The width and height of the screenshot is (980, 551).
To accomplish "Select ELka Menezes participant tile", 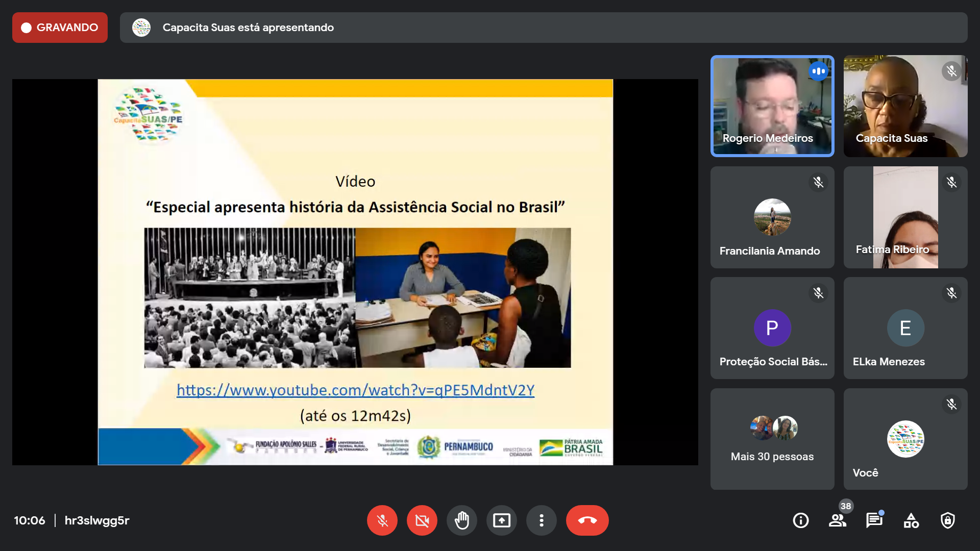I will [x=905, y=328].
